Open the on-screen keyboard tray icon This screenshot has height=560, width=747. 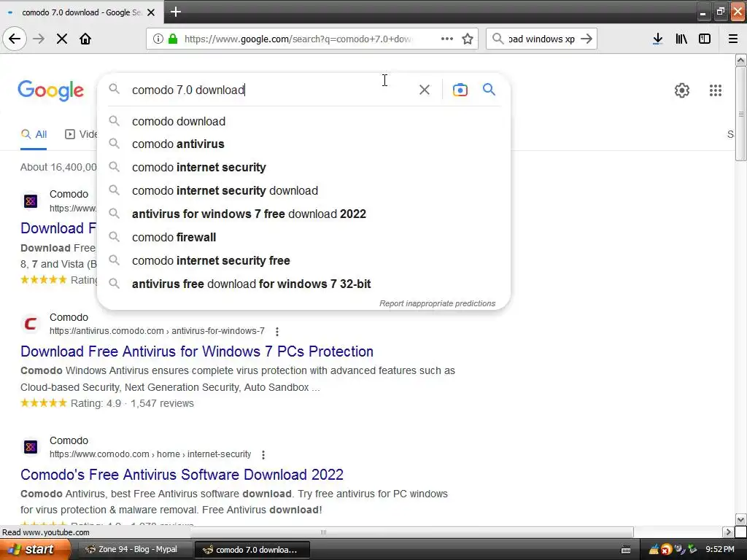click(x=626, y=550)
